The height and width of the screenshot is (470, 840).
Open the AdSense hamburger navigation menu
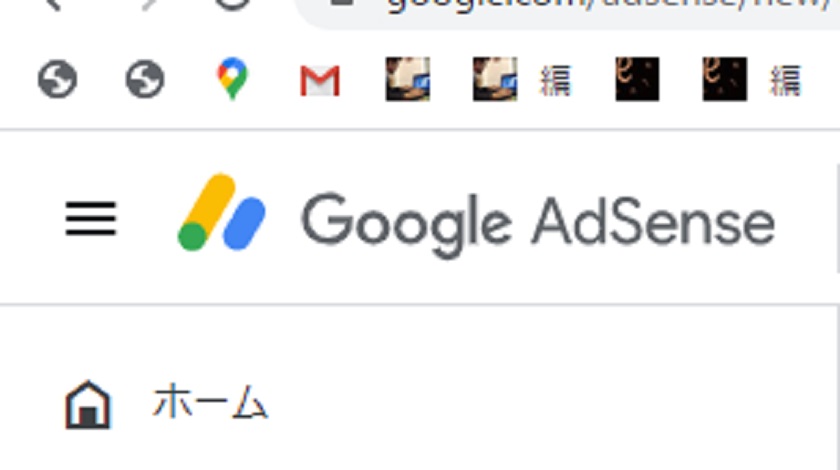pos(91,219)
